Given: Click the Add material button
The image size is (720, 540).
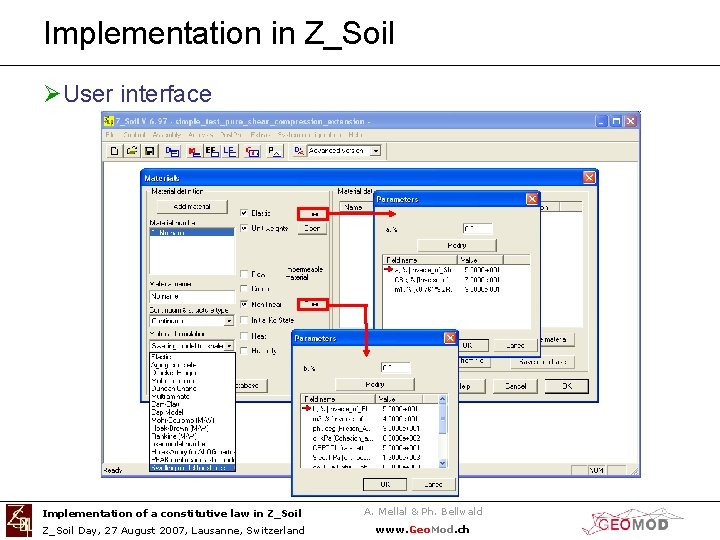Looking at the screenshot, I should point(192,207).
